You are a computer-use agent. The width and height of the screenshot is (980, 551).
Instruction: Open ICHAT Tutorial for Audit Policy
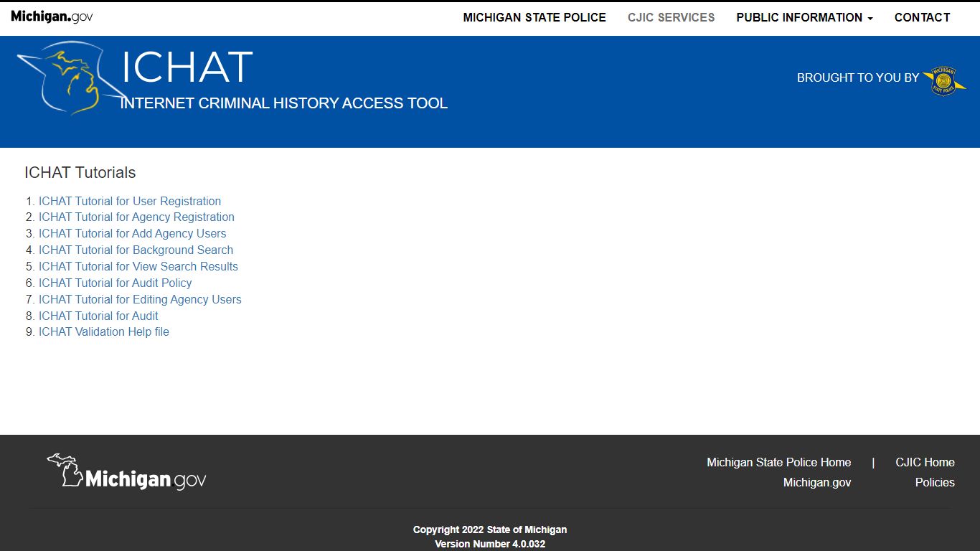point(115,283)
